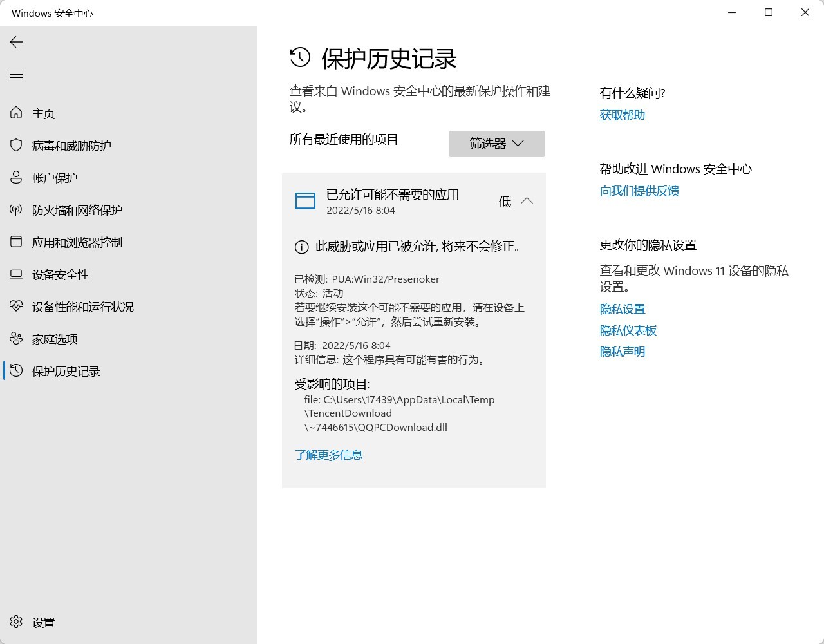Select 保护历史记录 label in sidebar
824x644 pixels.
tap(66, 371)
